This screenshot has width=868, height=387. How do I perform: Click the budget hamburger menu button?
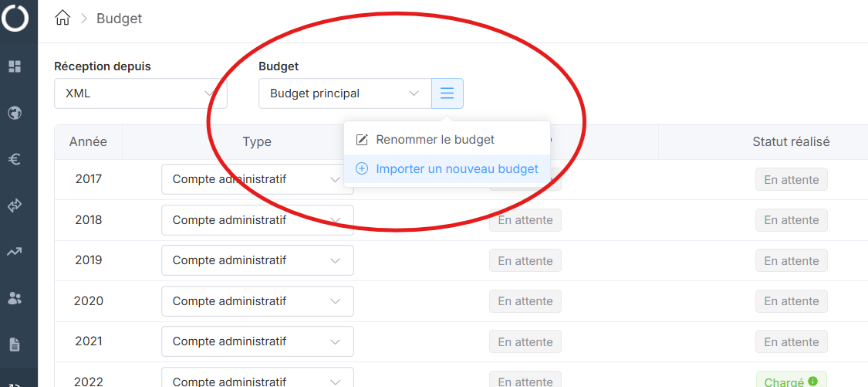(448, 93)
